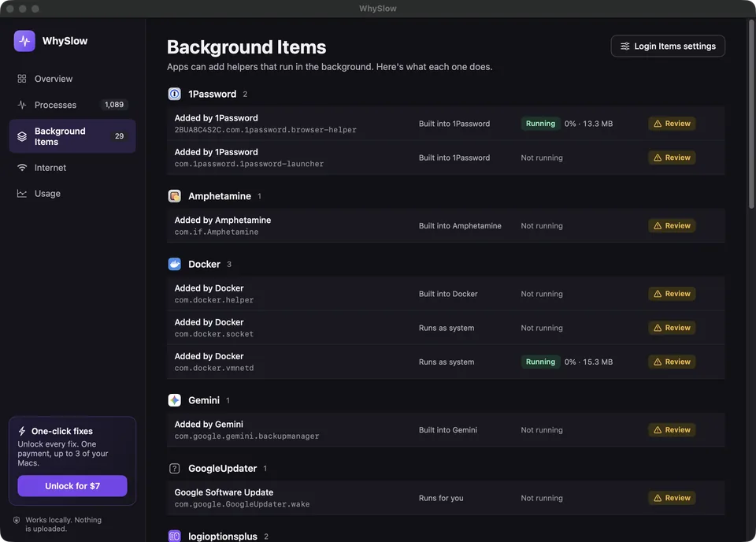
Task: Click the WhySlow app logo icon
Action: pos(24,41)
